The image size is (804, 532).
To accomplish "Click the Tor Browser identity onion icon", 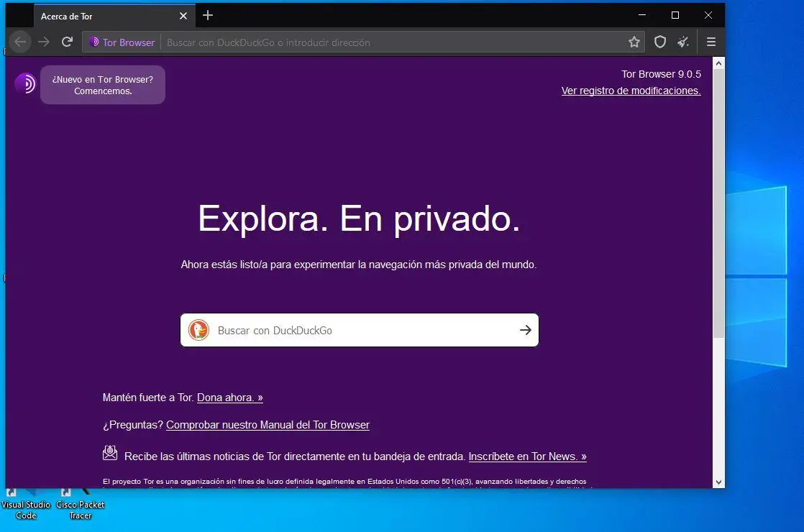I will click(94, 42).
